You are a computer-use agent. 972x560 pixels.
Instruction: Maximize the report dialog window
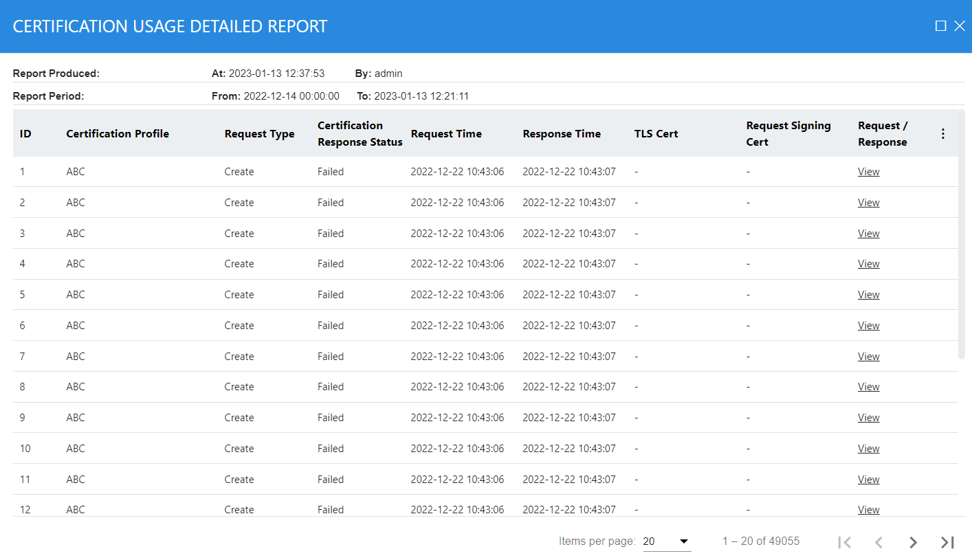pos(940,26)
